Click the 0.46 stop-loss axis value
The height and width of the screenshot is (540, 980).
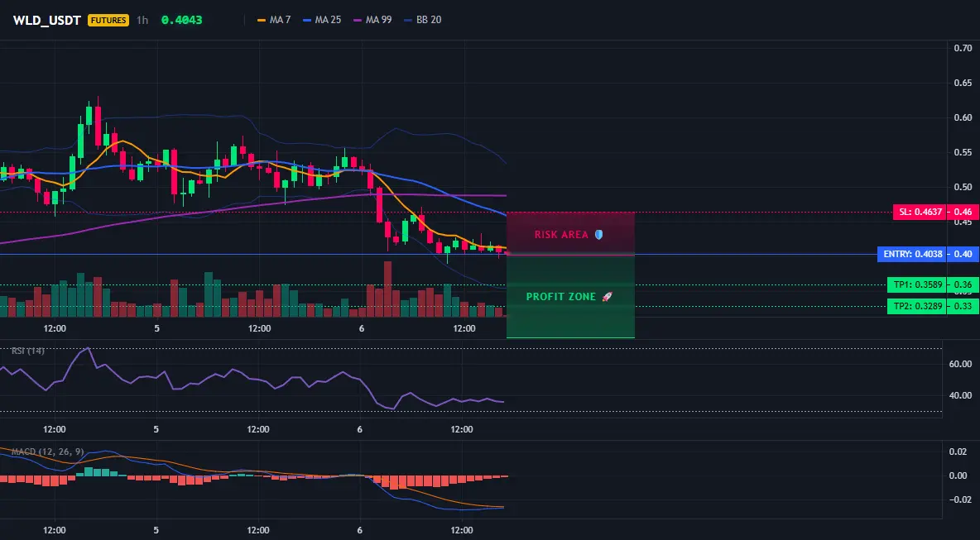pyautogui.click(x=963, y=213)
